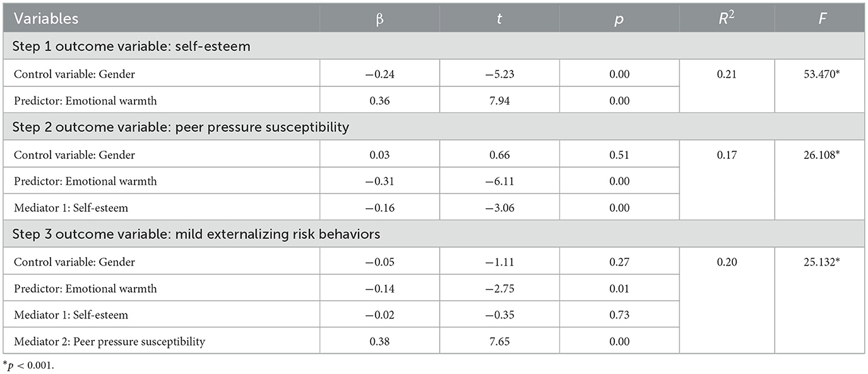
Task: Click Mediator 2: Peer pressure susceptibility label
Action: (109, 342)
